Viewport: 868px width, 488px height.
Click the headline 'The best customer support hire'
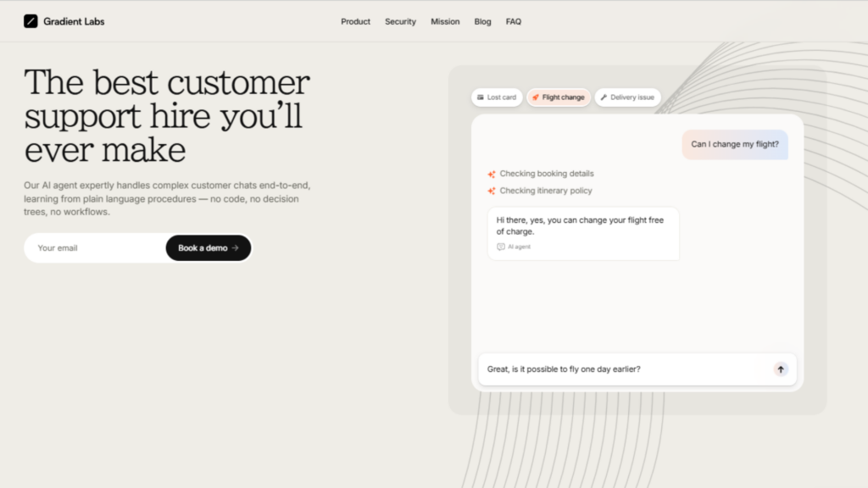point(167,115)
